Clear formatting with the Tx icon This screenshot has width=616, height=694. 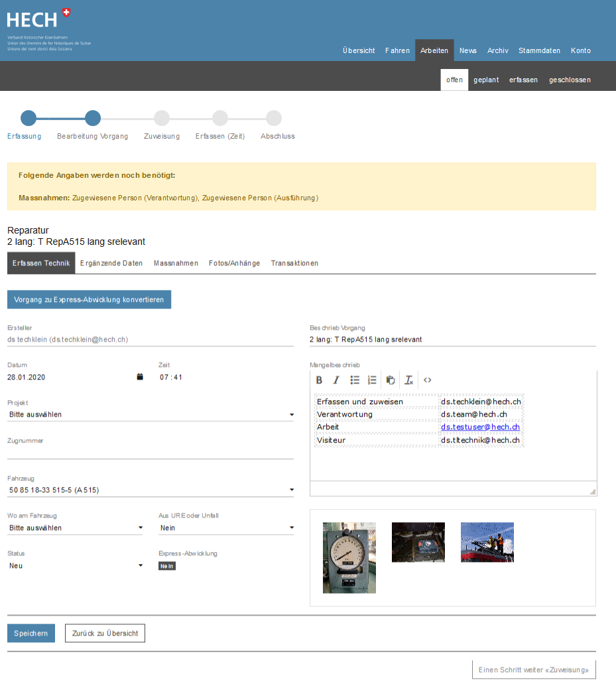click(409, 380)
